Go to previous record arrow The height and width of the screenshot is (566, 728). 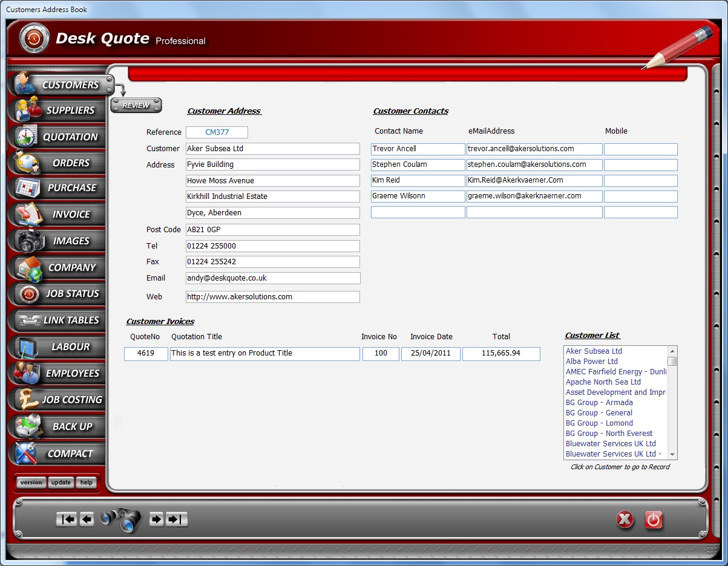[87, 519]
